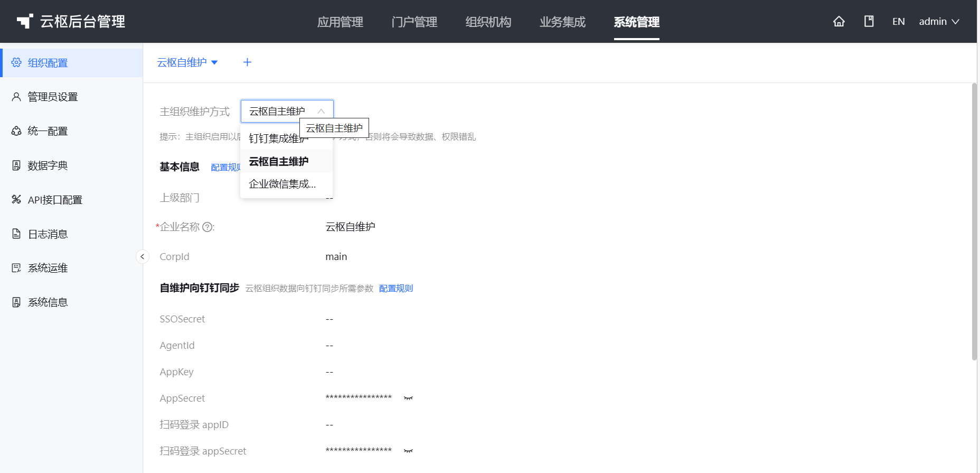Expand the 云枢自维护 organization dropdown
This screenshot has height=473, width=980.
click(187, 62)
